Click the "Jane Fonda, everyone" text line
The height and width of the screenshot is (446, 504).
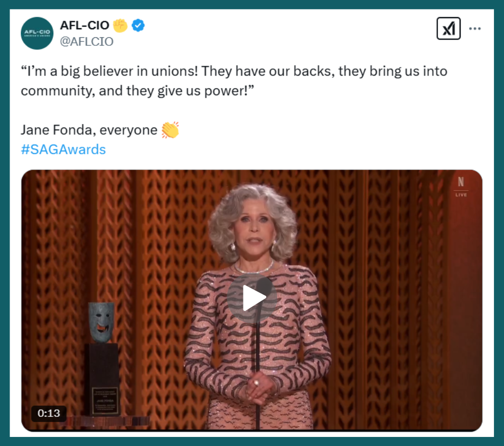[x=89, y=130]
